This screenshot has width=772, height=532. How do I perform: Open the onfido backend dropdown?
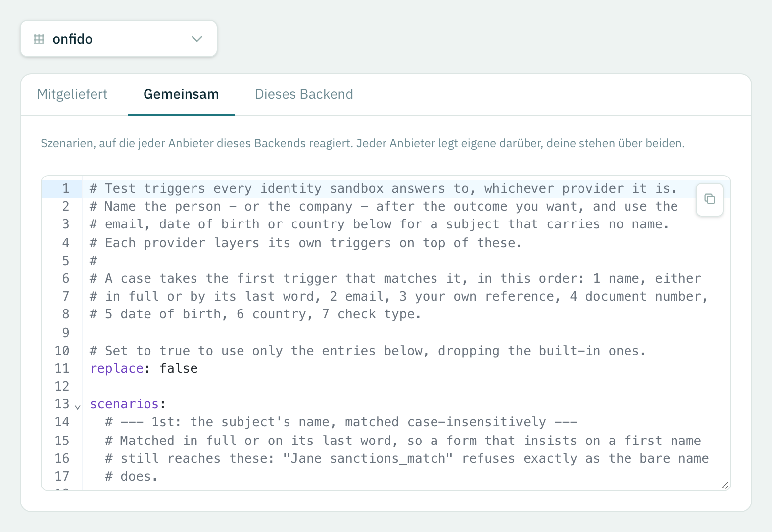click(119, 39)
